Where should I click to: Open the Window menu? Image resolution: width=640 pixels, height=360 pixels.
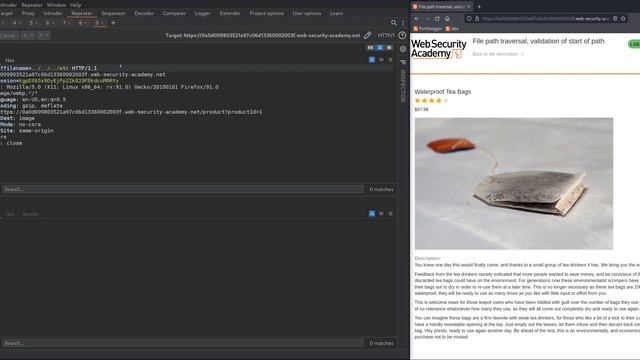pos(56,5)
